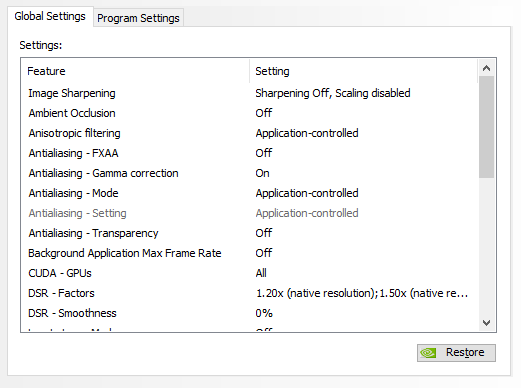Screen dimensions: 521x388
Task: Open 'Sharpening Off, Scaling disabled' setting value
Action: tap(333, 93)
